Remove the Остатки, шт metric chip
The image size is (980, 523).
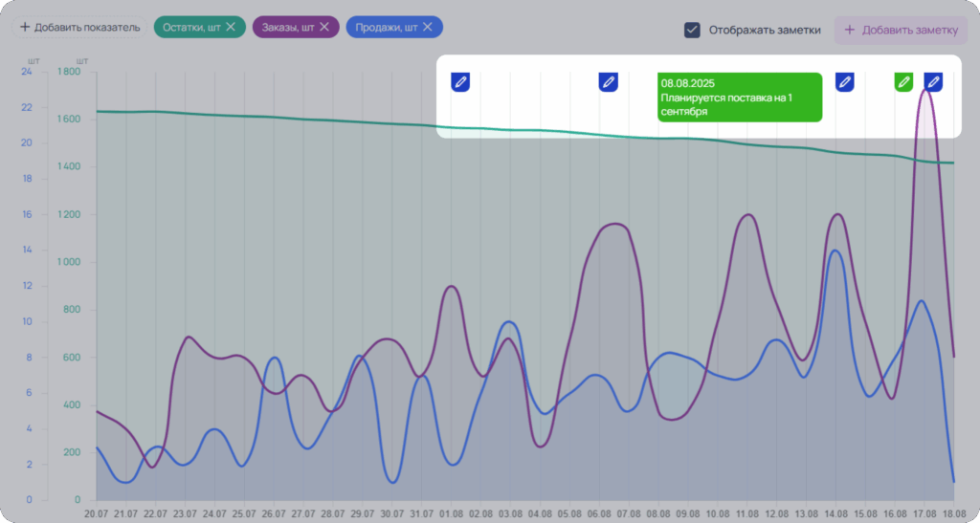click(x=231, y=27)
